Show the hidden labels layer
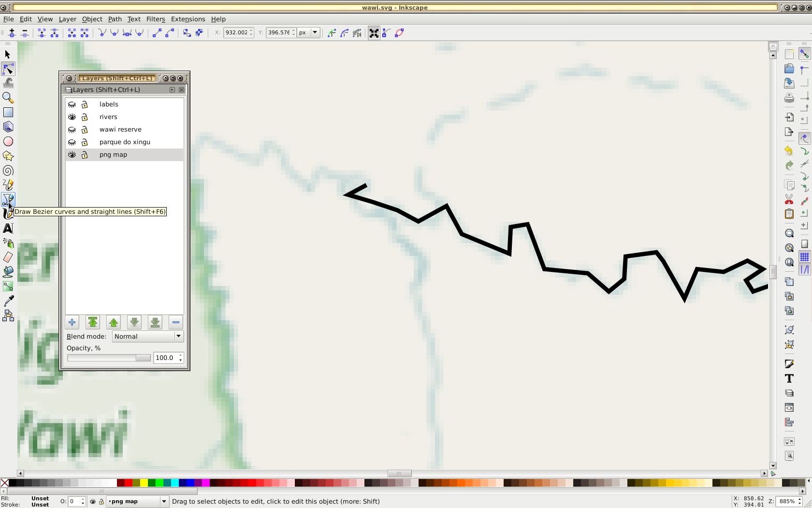Image resolution: width=812 pixels, height=508 pixels. point(72,105)
